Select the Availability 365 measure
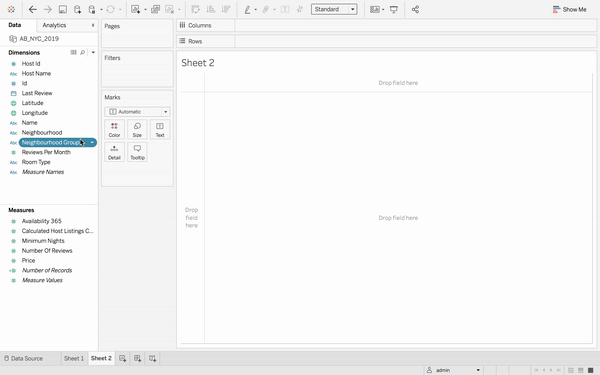 [x=41, y=221]
